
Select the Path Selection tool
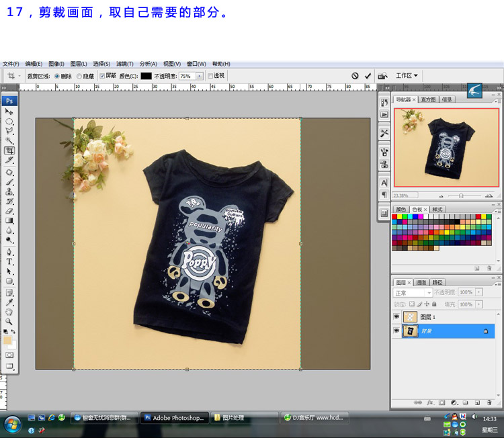click(9, 271)
